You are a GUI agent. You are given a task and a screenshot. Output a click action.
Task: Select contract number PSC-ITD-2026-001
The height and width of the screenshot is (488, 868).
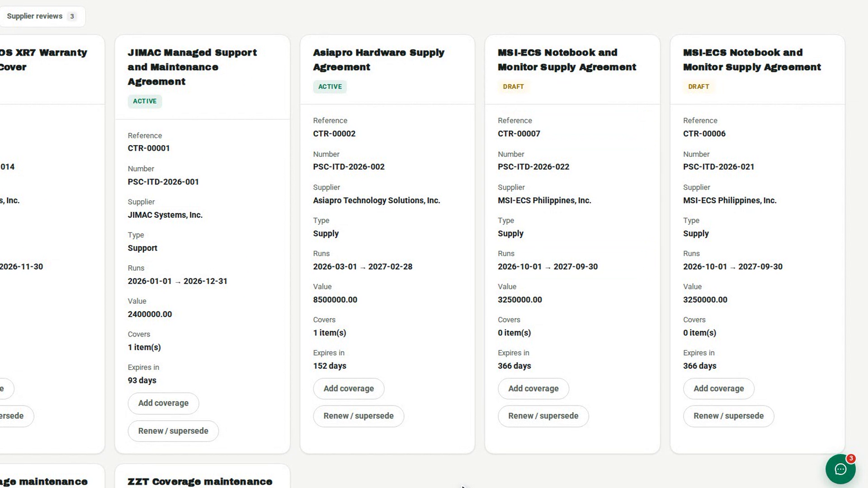point(163,182)
